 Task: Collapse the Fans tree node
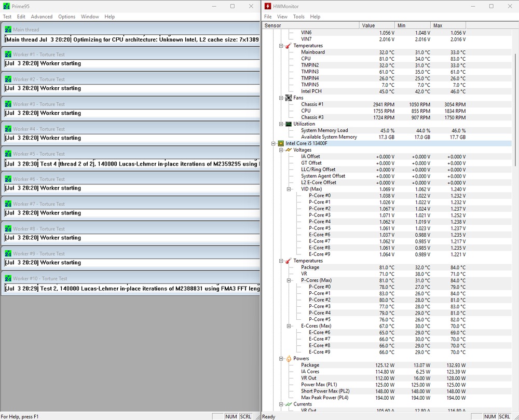click(x=281, y=98)
